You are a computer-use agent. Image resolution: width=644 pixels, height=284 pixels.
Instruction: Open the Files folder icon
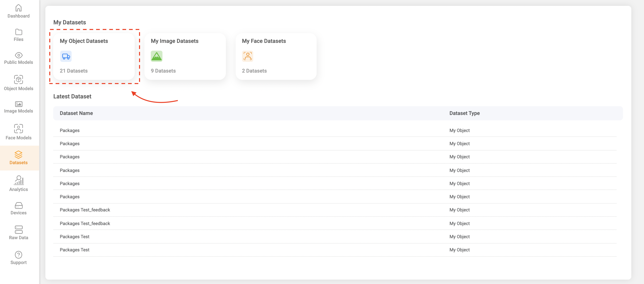click(x=19, y=32)
